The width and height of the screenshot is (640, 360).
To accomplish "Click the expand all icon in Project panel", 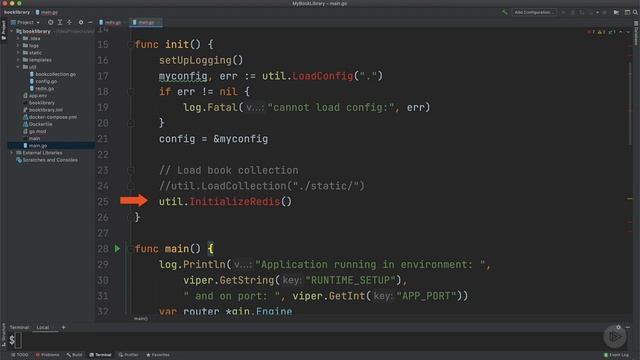I will click(60, 22).
